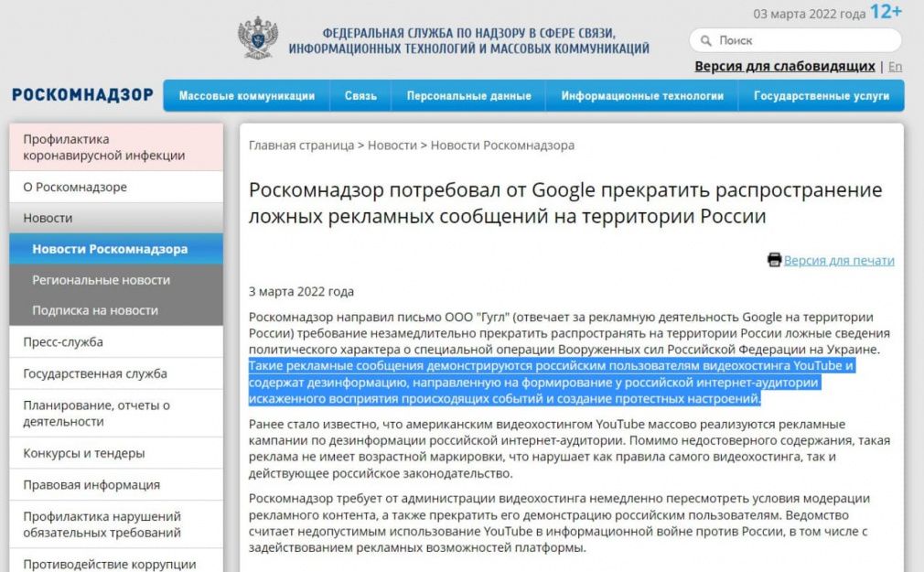Click the Главная страница breadcrumb link
Screen dimensions: 924x572
pos(301,145)
